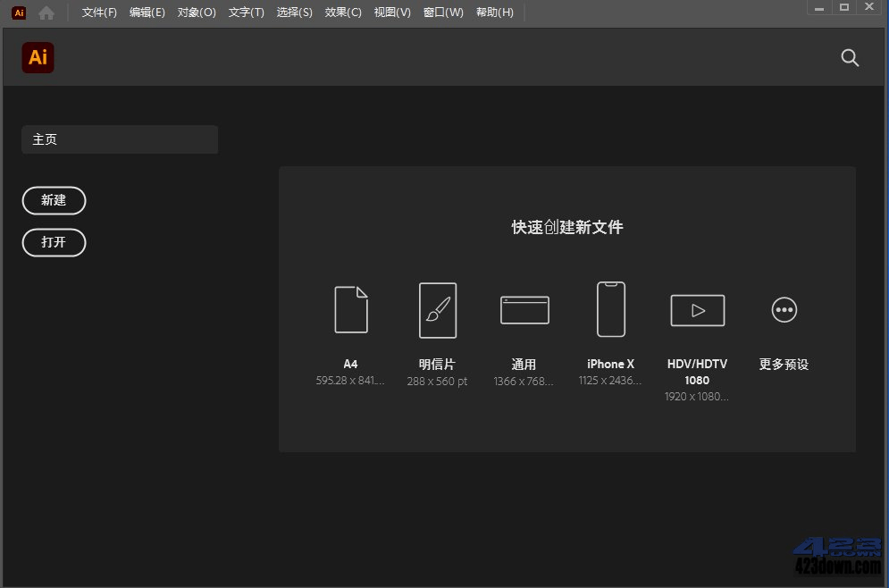Select the HDV/HDTV 1080 video preset
The image size is (889, 588).
click(697, 310)
